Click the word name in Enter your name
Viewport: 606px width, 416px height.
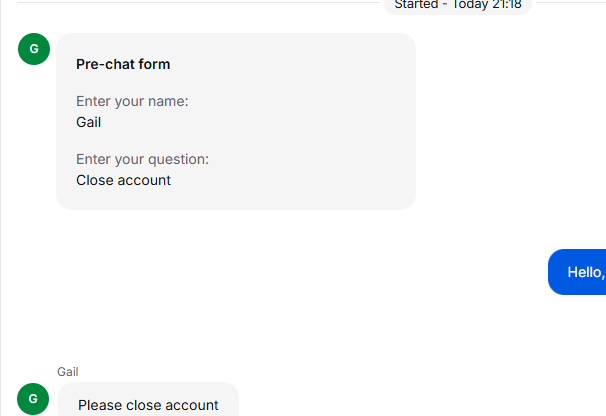[x=168, y=102]
